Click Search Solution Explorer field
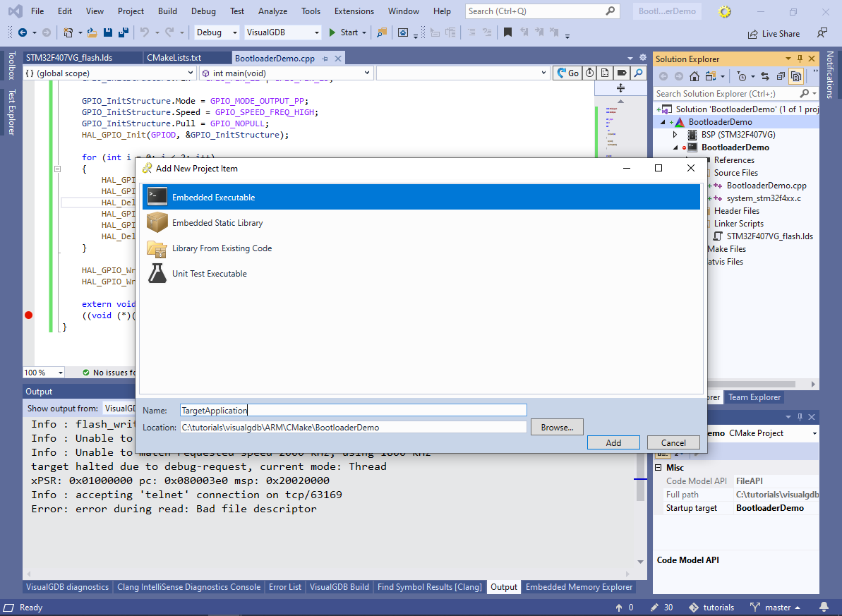842x616 pixels. coord(735,93)
